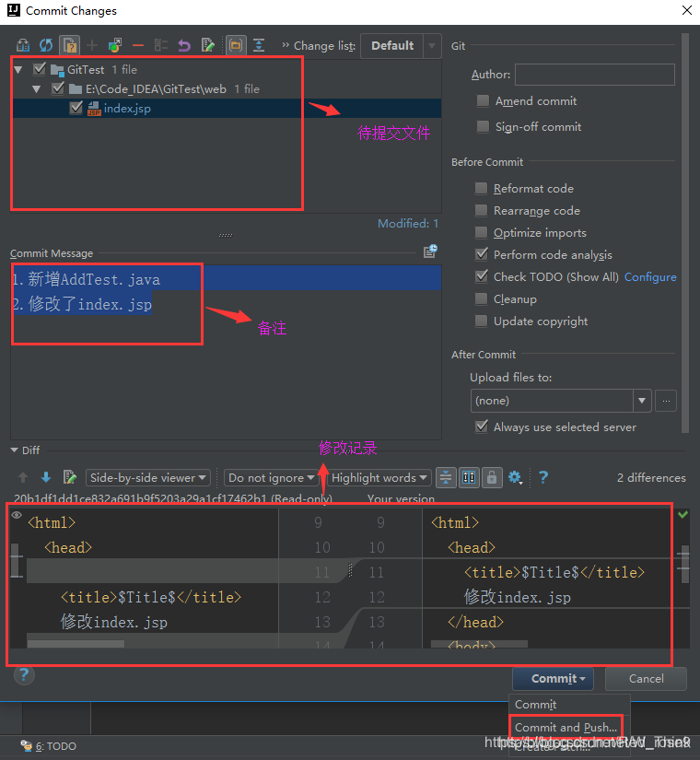Click the "Modified: 1" status text
700x760 pixels.
408,224
